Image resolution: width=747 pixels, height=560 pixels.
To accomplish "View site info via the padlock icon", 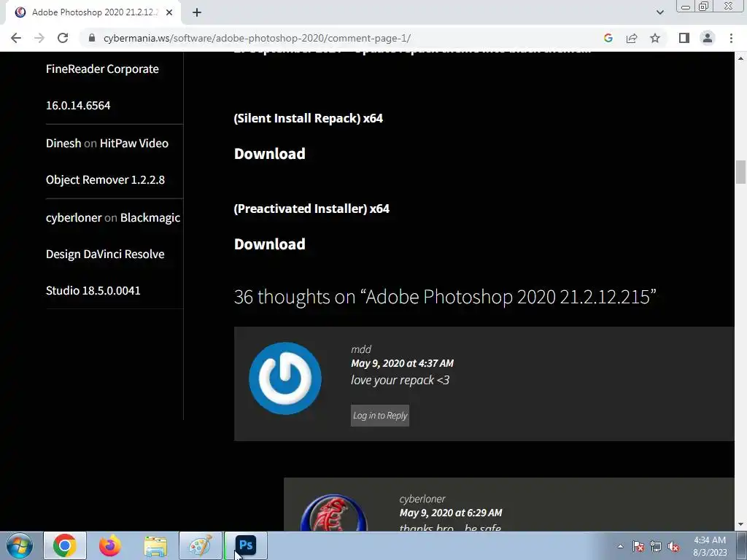I will (92, 38).
